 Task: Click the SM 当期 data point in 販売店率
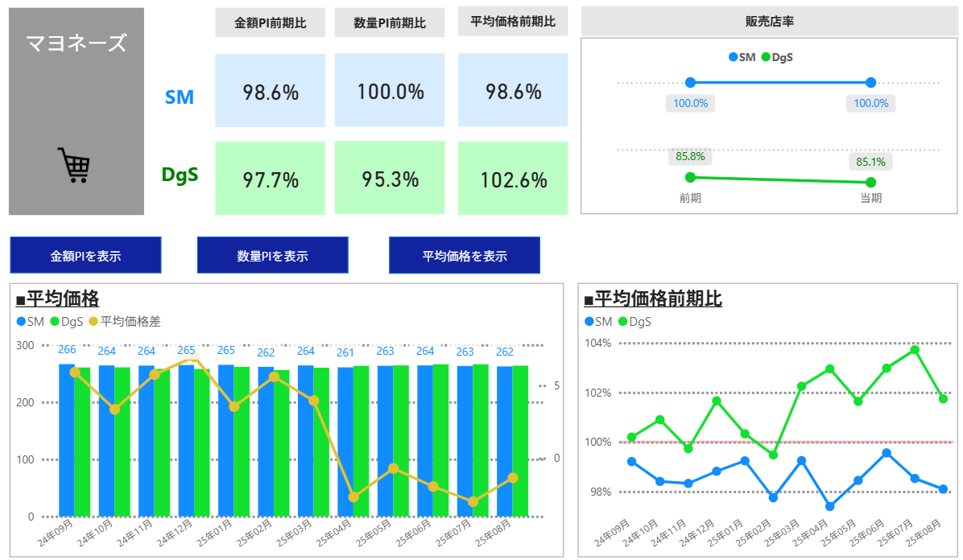870,83
